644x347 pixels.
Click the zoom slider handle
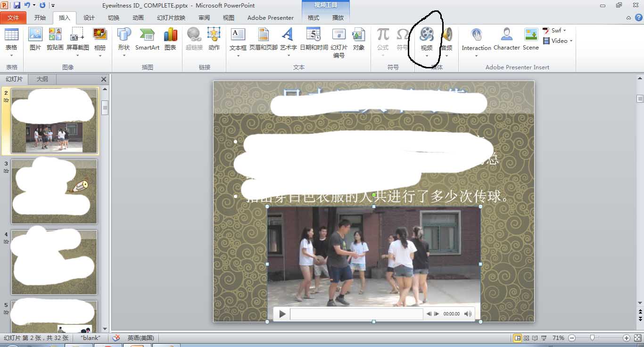tap(592, 338)
